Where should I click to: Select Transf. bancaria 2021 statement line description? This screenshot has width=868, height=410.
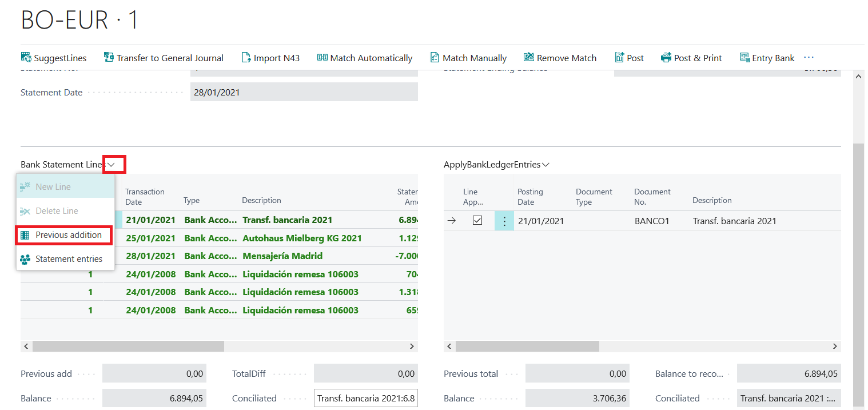point(288,220)
